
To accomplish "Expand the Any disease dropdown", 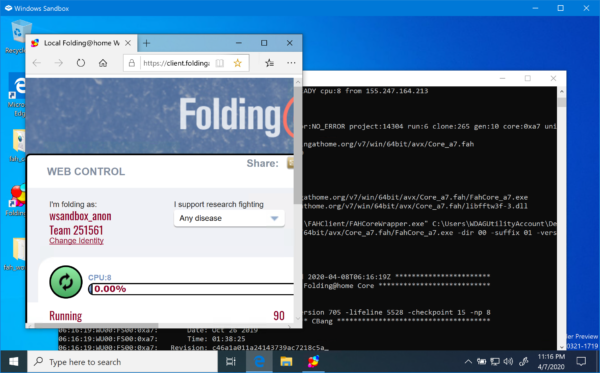I will 229,218.
